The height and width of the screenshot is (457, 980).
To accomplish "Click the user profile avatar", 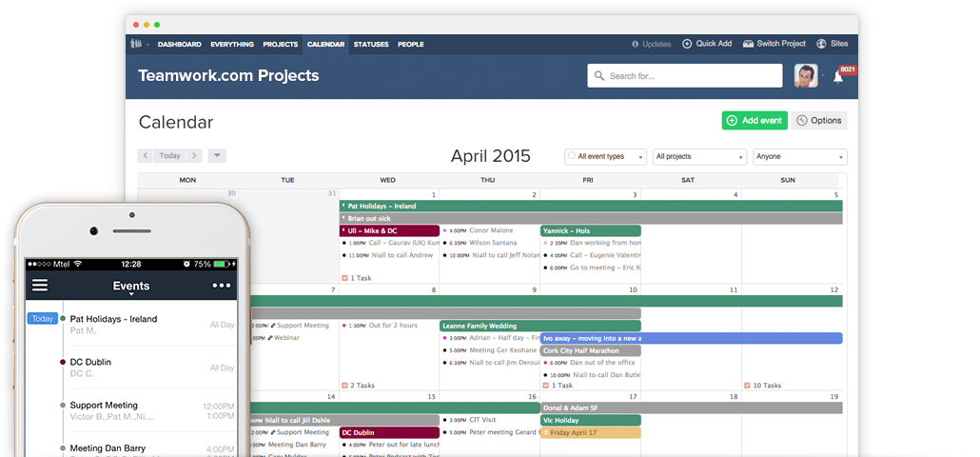I will pos(806,76).
